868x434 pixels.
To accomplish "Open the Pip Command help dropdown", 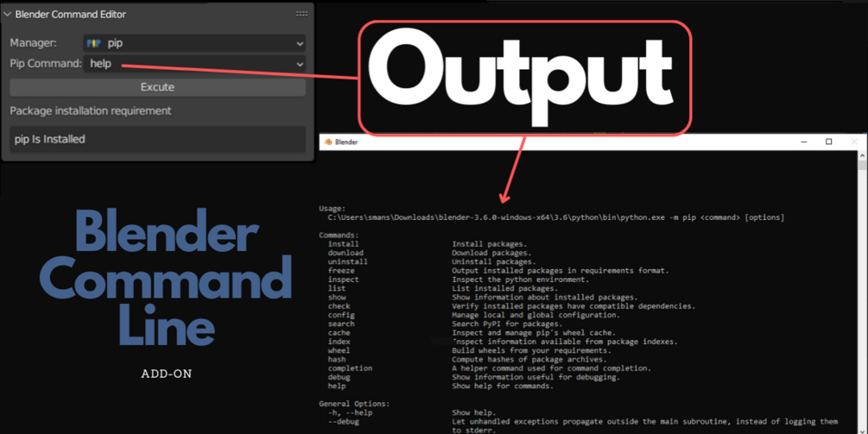I will (x=194, y=64).
